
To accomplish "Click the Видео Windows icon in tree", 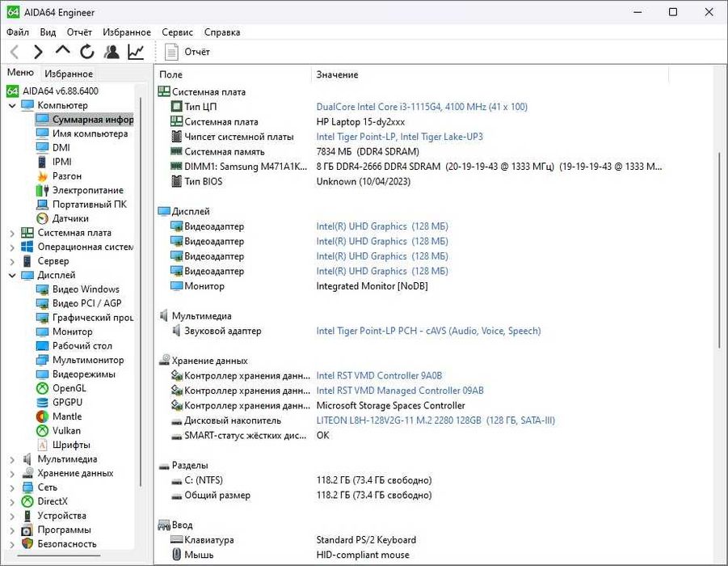I will click(42, 289).
